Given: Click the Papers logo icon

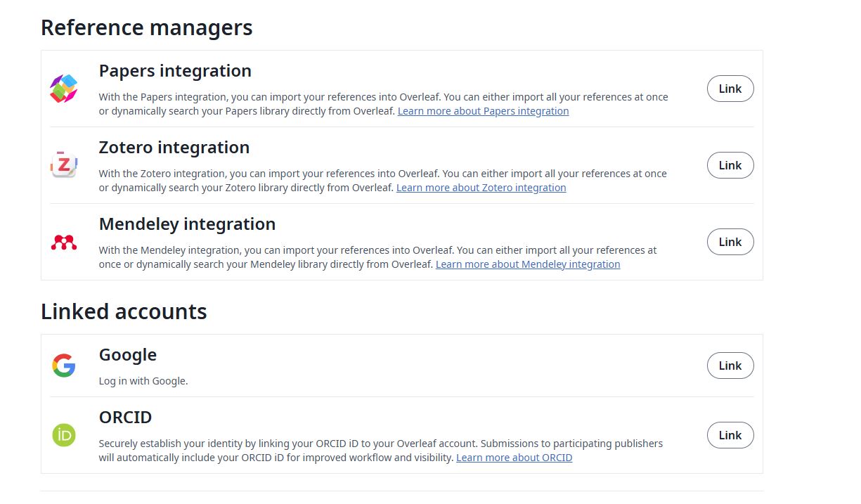Looking at the screenshot, I should (63, 89).
